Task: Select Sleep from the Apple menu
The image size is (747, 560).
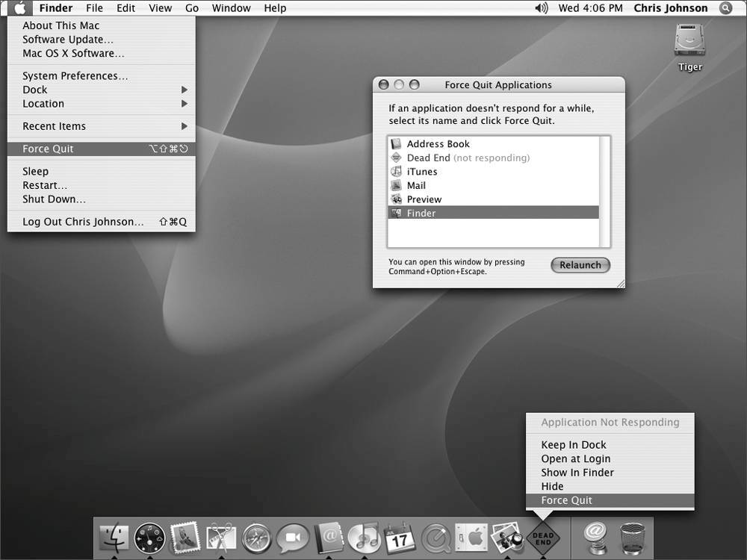Action: coord(102,171)
